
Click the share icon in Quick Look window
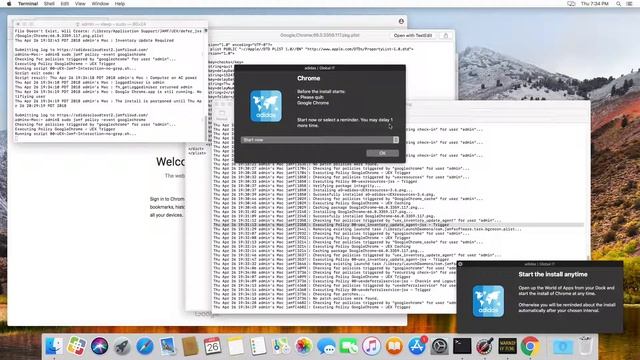[446, 36]
